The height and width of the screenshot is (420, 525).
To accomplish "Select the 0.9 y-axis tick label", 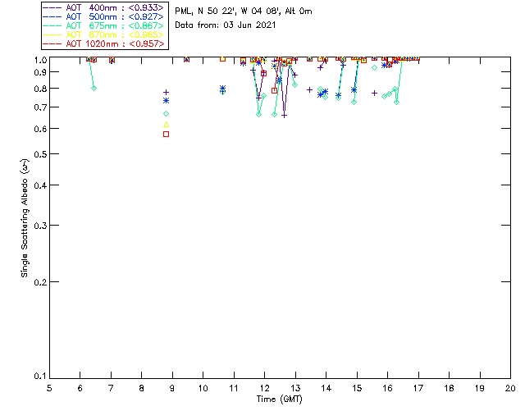I will (x=40, y=72).
